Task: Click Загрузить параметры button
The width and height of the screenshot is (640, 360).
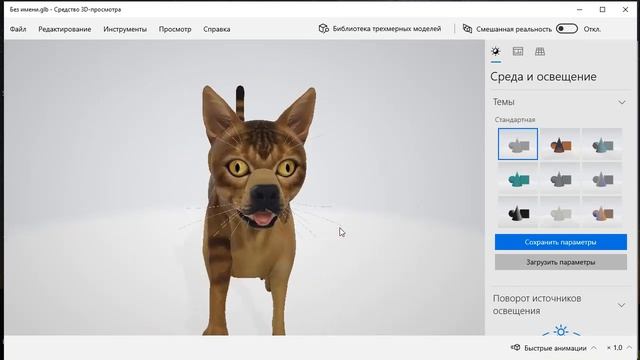Action: tap(561, 262)
